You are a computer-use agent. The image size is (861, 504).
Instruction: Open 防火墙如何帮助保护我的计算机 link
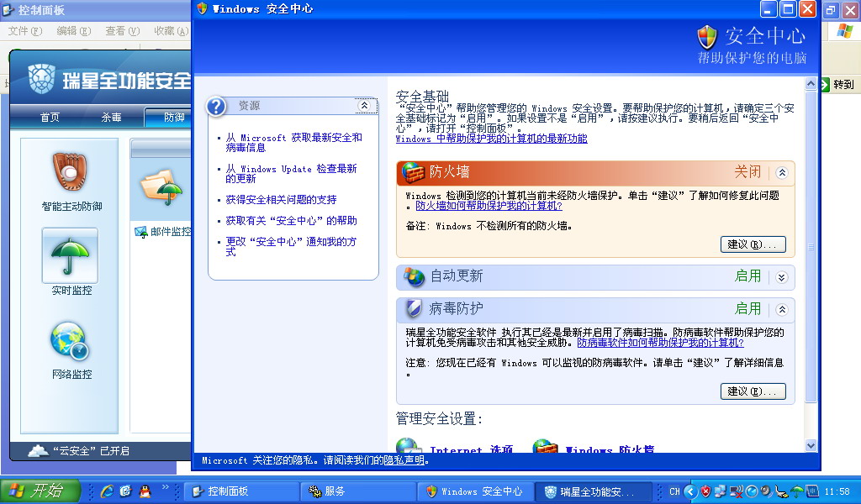click(489, 206)
